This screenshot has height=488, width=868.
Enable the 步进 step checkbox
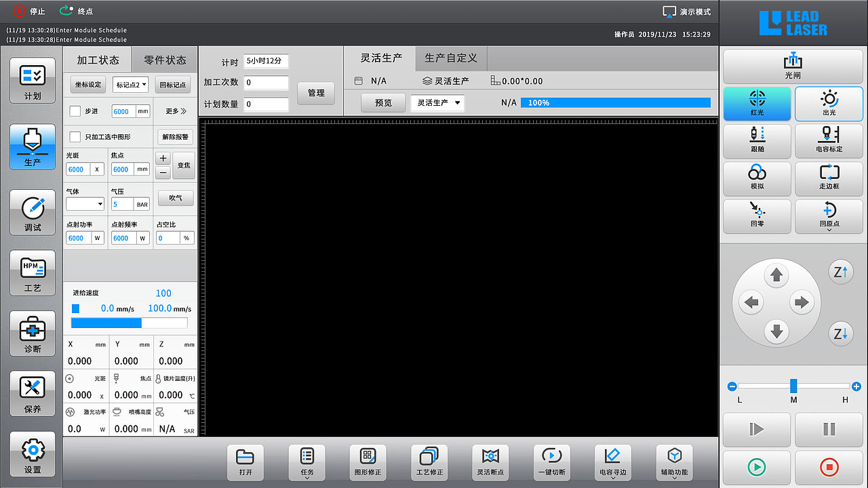coord(77,111)
